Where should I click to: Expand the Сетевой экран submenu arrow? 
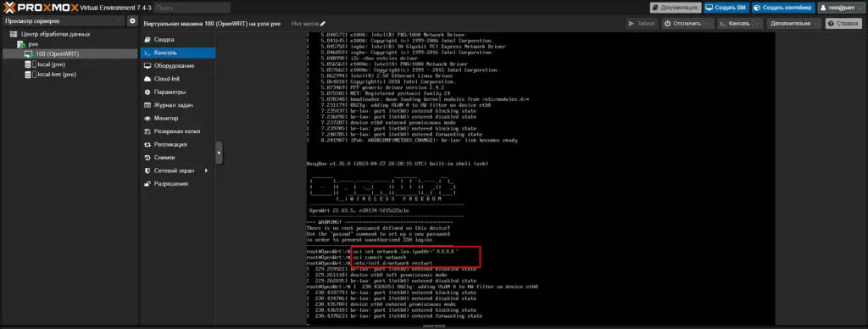207,170
